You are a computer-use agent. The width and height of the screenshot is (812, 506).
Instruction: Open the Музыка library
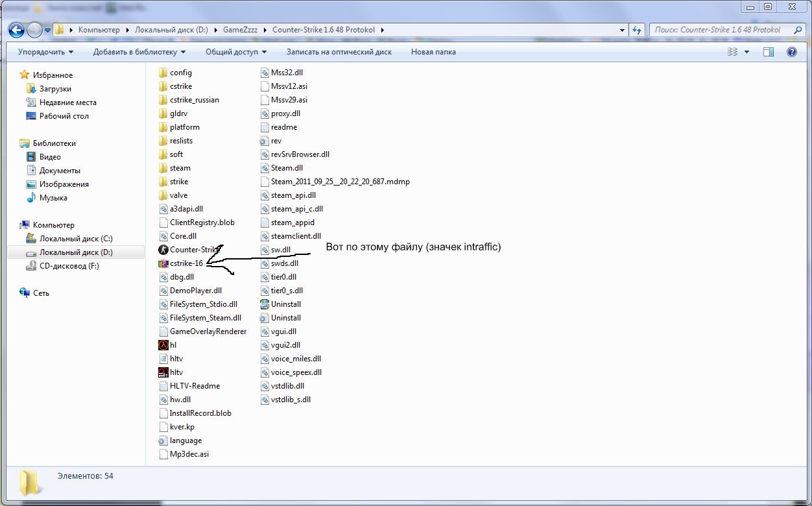(x=53, y=198)
